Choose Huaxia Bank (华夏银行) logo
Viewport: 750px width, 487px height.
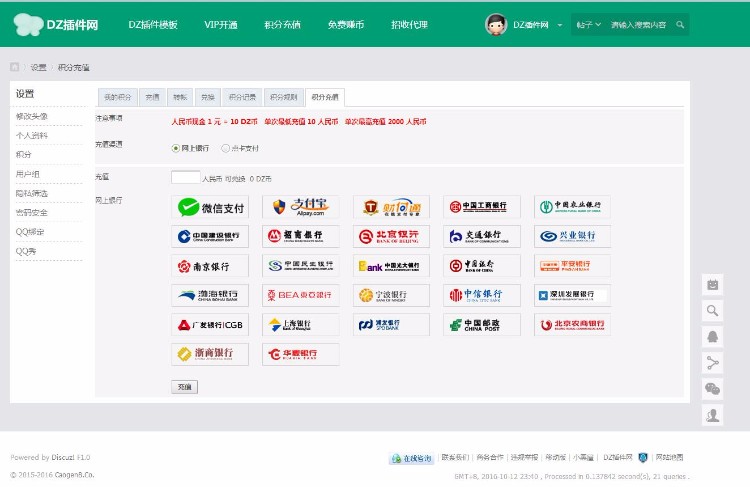click(x=300, y=354)
